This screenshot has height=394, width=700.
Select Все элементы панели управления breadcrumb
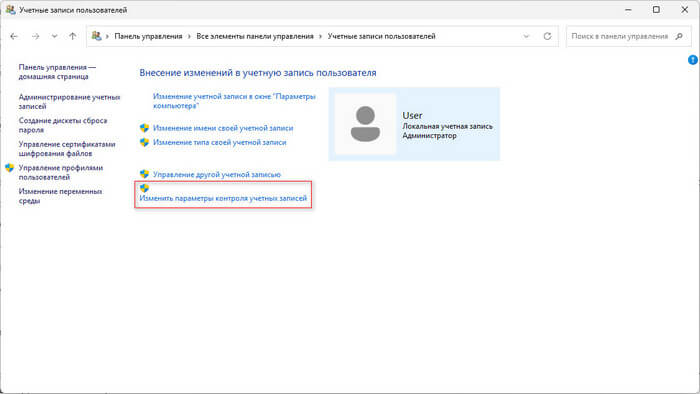click(x=255, y=36)
